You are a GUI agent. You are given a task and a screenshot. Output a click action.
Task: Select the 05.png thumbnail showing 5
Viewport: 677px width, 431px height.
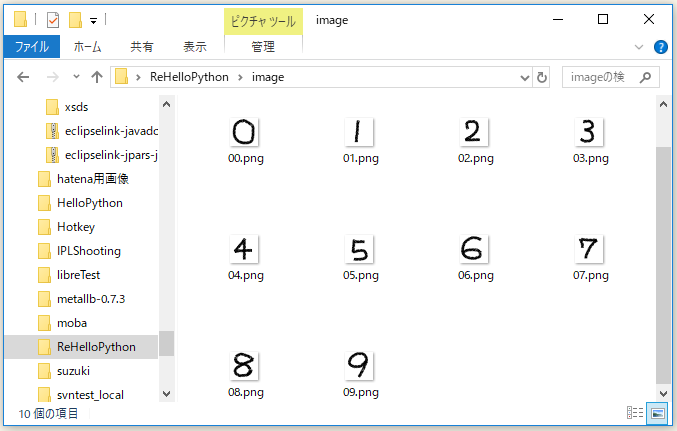click(359, 249)
